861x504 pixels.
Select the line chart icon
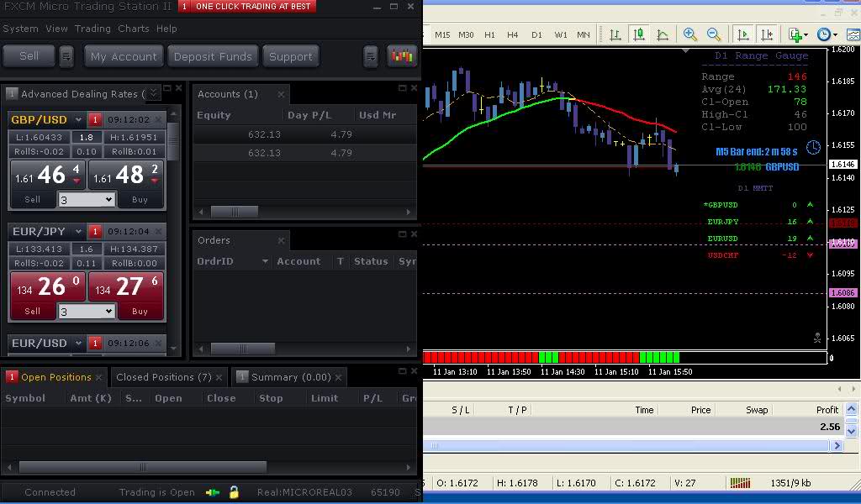663,34
